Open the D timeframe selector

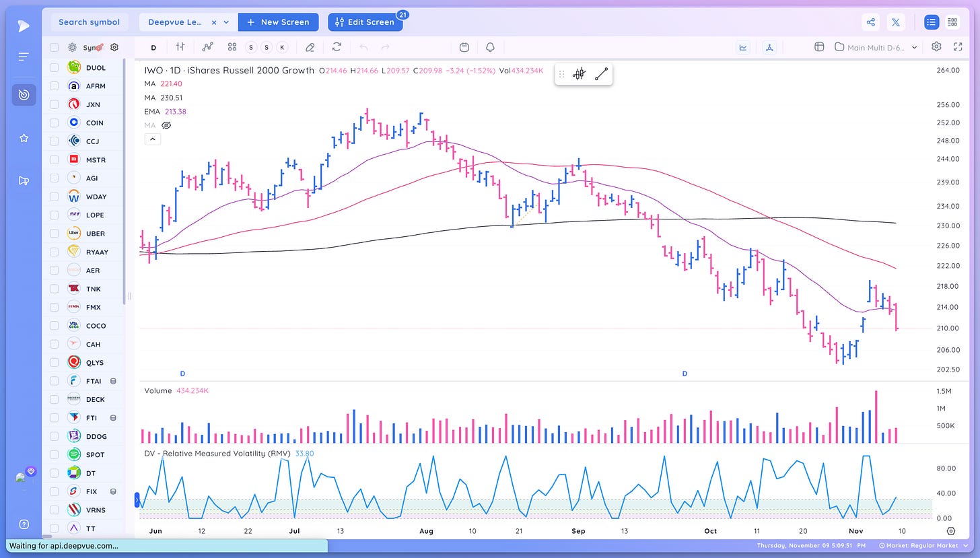tap(153, 47)
